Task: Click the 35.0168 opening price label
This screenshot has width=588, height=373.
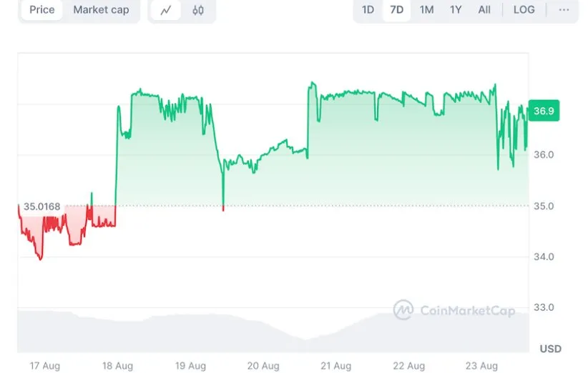Action: click(x=41, y=207)
